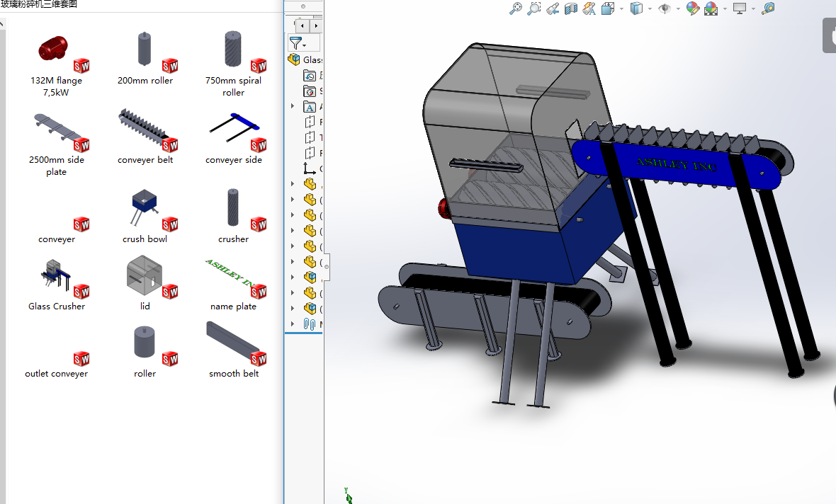Select the 200mm roller part file

[145, 59]
